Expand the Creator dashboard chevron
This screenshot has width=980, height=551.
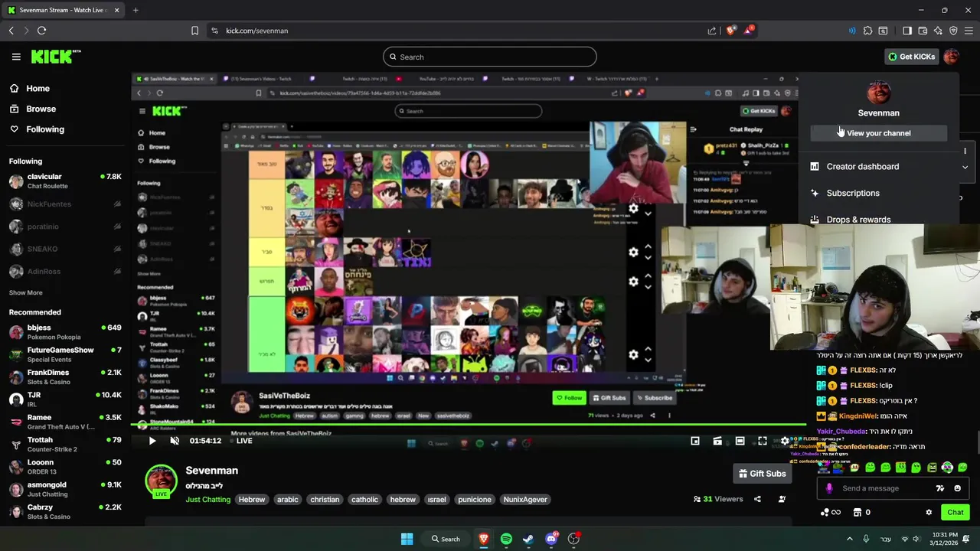click(965, 167)
